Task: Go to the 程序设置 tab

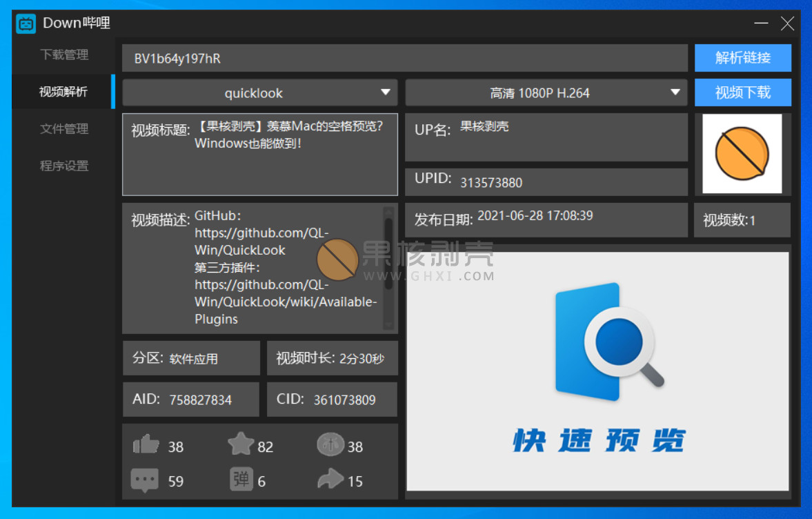Action: pyautogui.click(x=63, y=166)
